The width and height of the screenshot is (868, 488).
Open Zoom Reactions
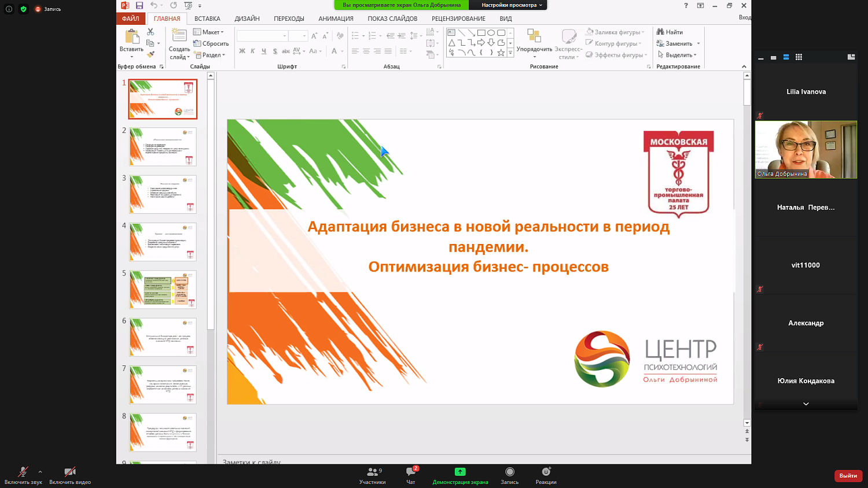(546, 476)
